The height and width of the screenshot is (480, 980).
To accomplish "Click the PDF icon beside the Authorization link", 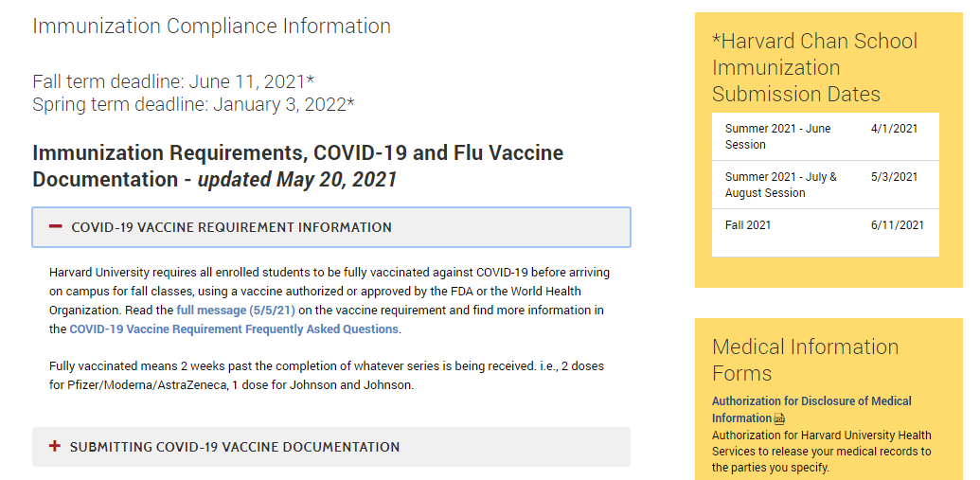I will (779, 418).
